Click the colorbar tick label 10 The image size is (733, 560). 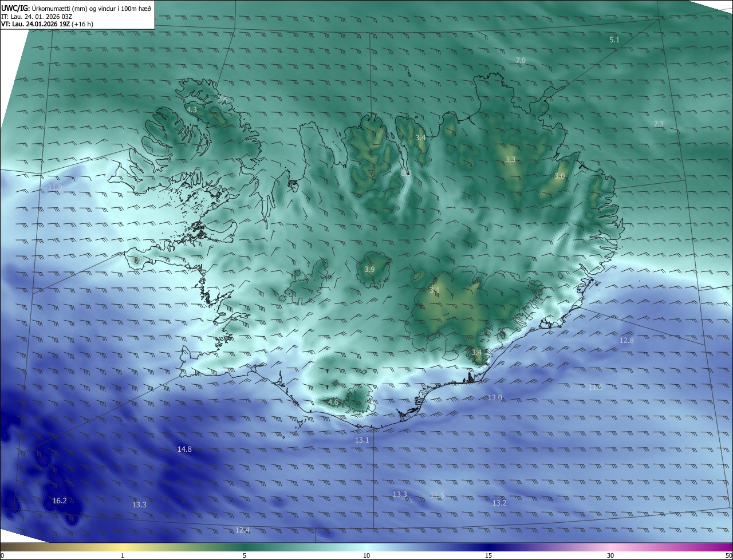[366, 555]
